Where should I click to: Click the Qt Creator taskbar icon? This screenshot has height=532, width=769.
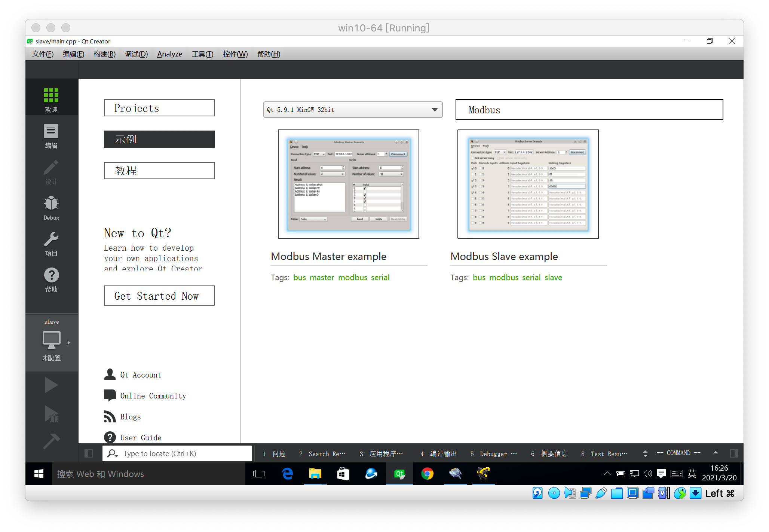[399, 474]
